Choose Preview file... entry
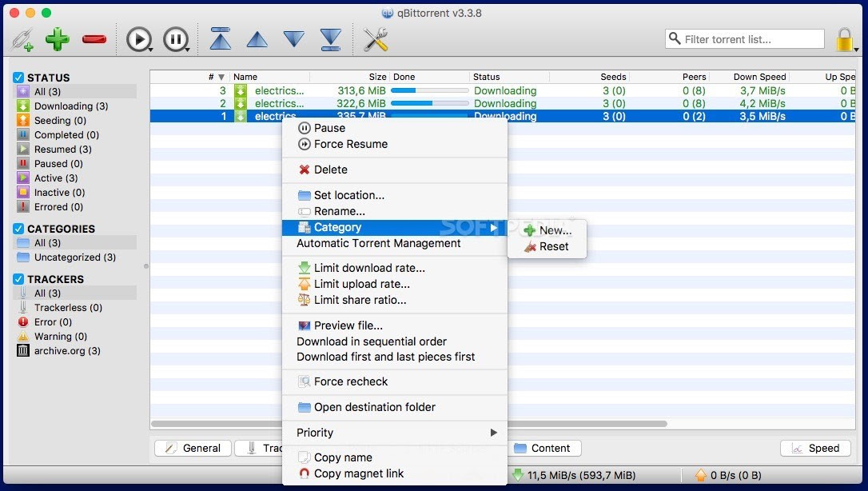Viewport: 868px width, 491px height. (395, 325)
